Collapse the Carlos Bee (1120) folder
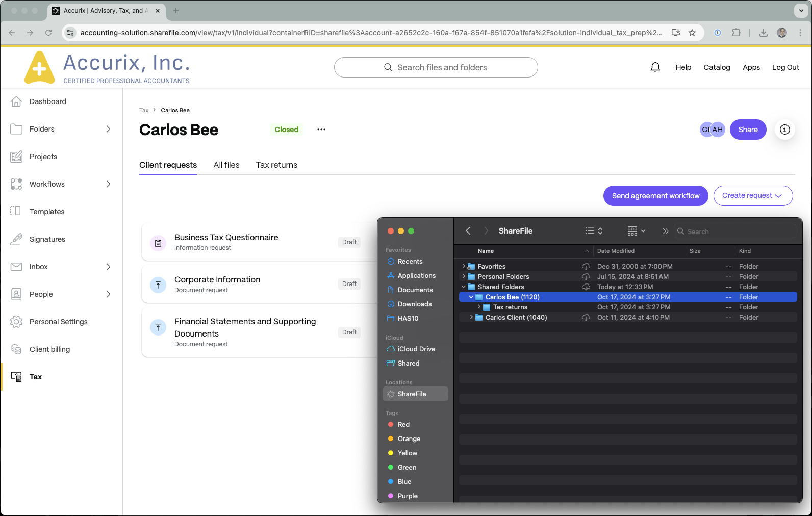 tap(471, 297)
